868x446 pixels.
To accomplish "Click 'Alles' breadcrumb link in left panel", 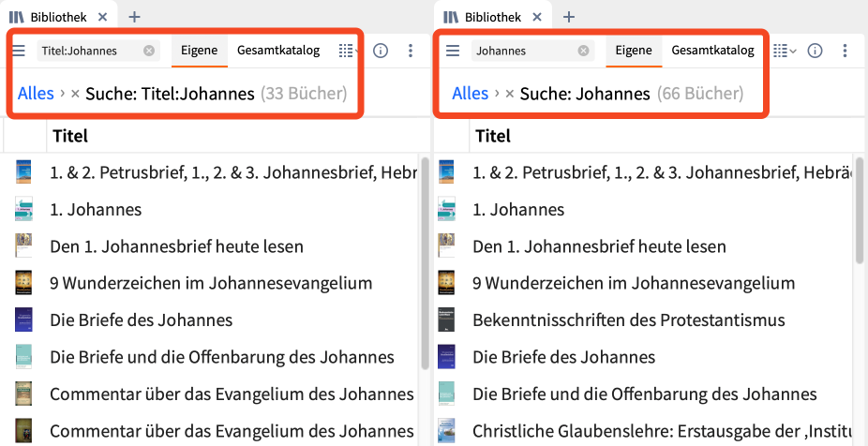I will (x=36, y=94).
